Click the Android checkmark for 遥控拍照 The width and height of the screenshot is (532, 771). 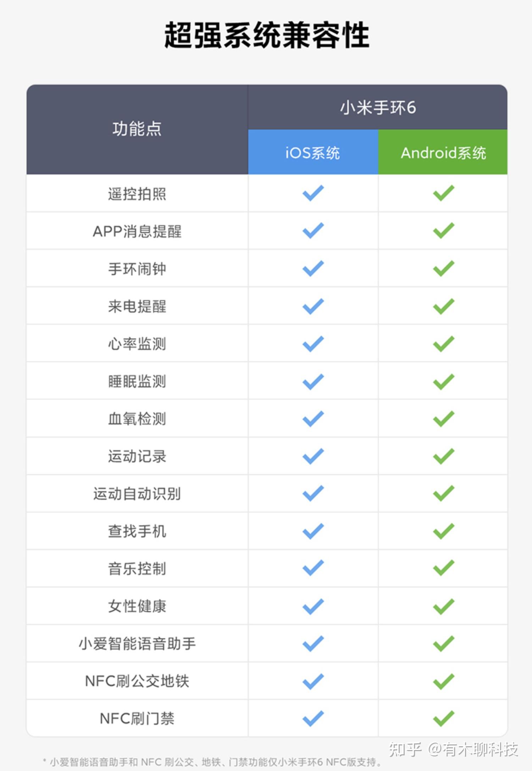[444, 193]
